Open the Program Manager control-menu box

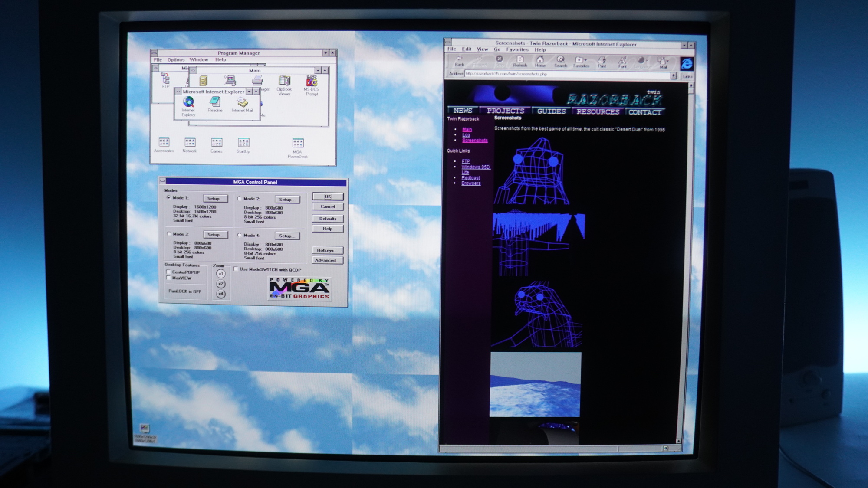(154, 52)
